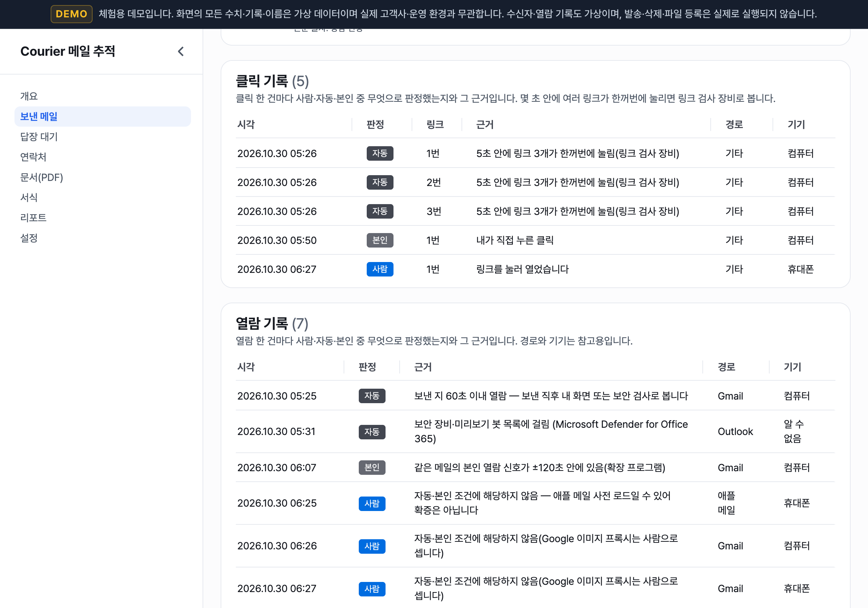Click 자동 badge in the 1번 link row at 05:26

pyautogui.click(x=380, y=153)
